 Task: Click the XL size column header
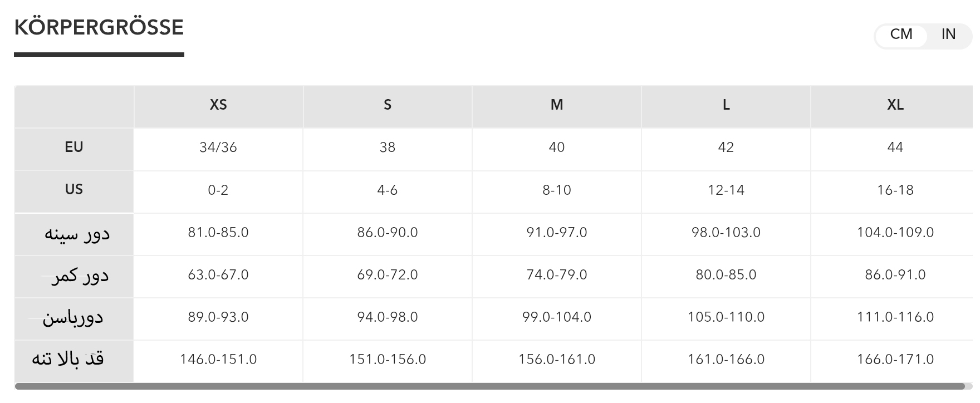tap(895, 105)
